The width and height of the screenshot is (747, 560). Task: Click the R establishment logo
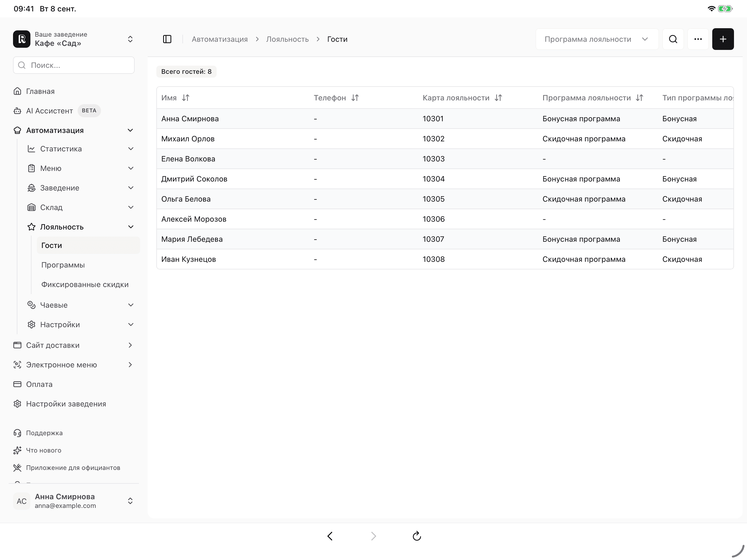(x=22, y=39)
